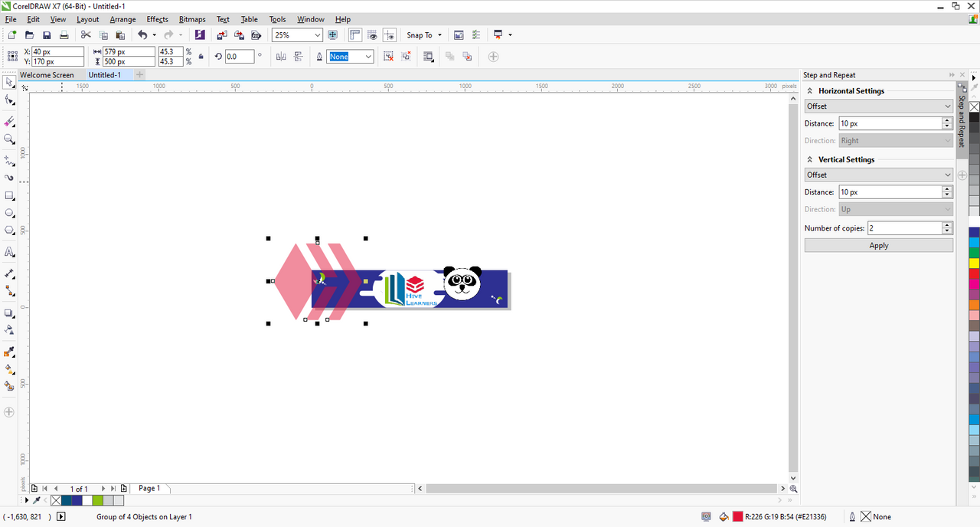This screenshot has width=980, height=527.
Task: Select the Parallel Dimension tool
Action: click(x=9, y=273)
